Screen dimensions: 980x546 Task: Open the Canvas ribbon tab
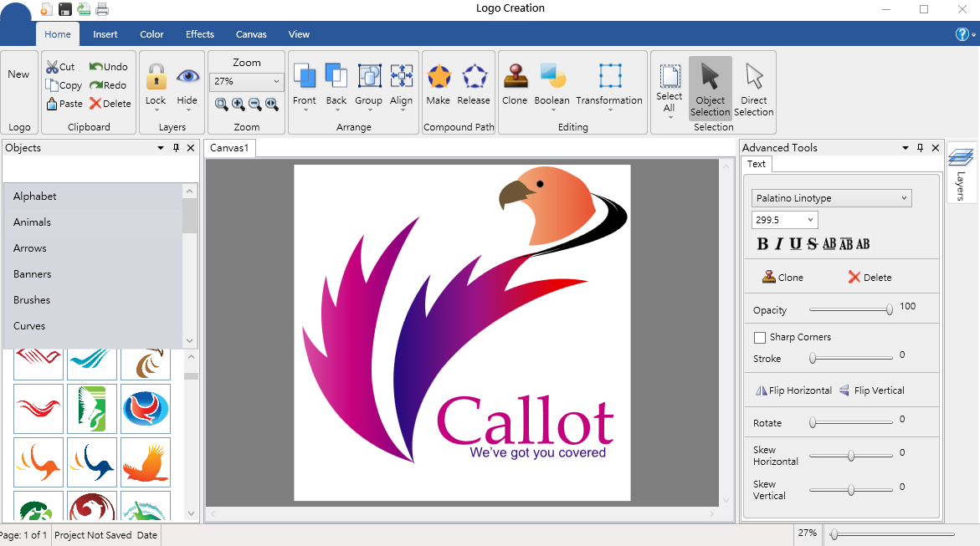[x=251, y=34]
